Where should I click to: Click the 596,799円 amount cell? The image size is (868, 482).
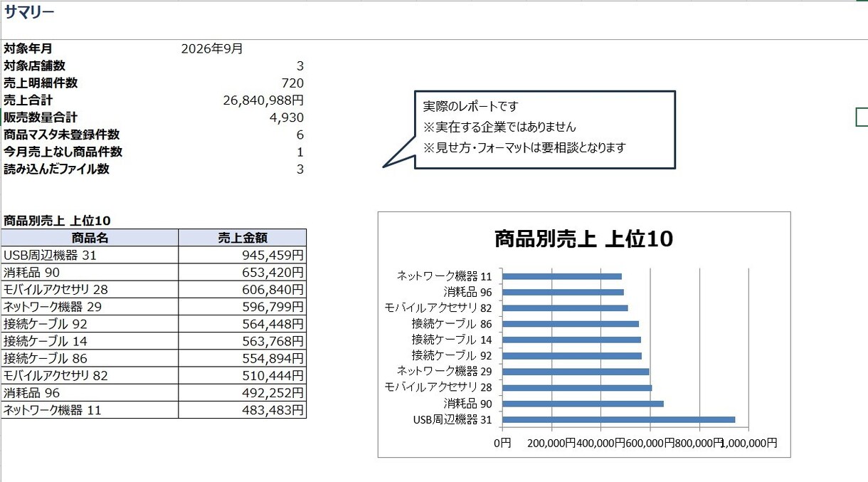point(243,307)
